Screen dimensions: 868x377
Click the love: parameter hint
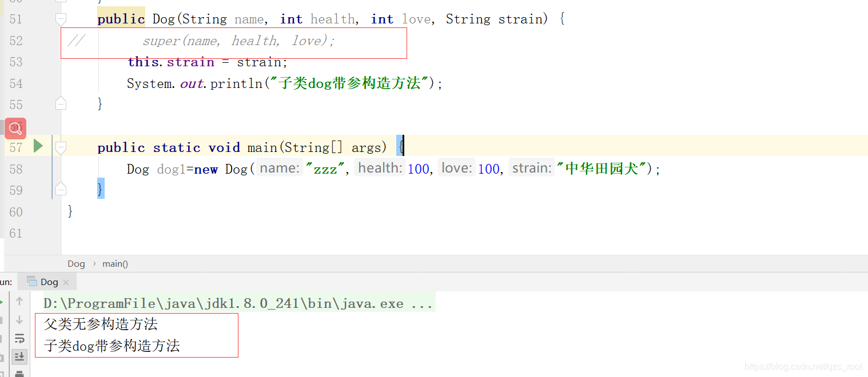click(x=457, y=169)
